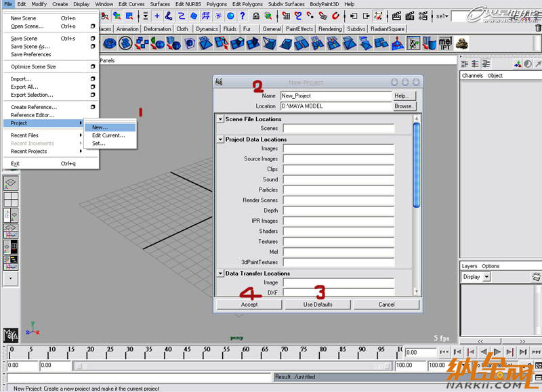This screenshot has width=542, height=392.
Task: Select the single perspective view layout icon
Action: [x=11, y=183]
